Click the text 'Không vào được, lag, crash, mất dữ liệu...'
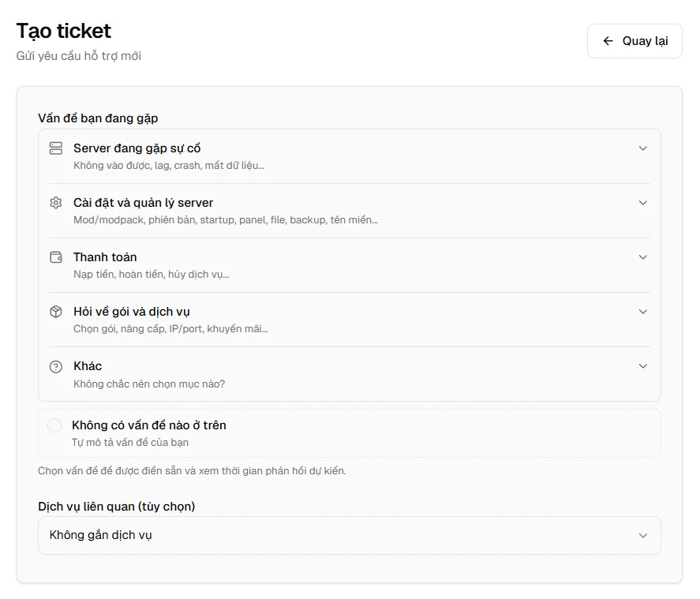700x599 pixels. (x=169, y=166)
